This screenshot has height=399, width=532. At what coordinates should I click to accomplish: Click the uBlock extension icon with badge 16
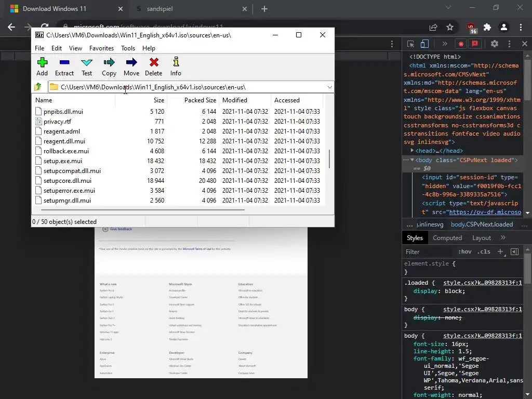pyautogui.click(x=472, y=28)
